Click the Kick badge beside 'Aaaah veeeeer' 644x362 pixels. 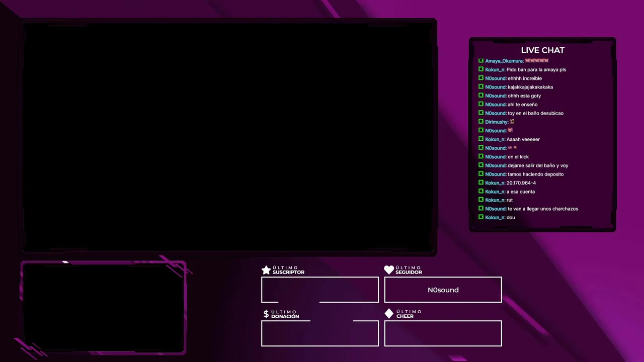tap(481, 139)
